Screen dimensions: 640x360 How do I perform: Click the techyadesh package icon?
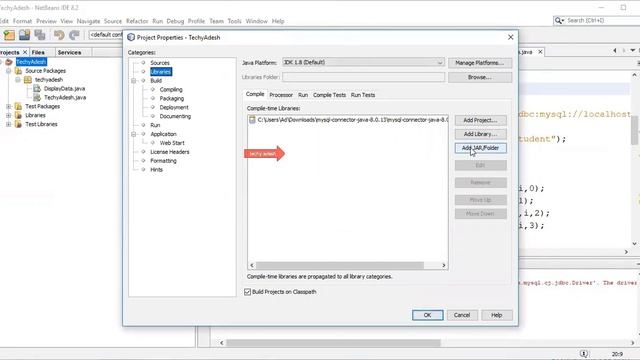[x=28, y=80]
